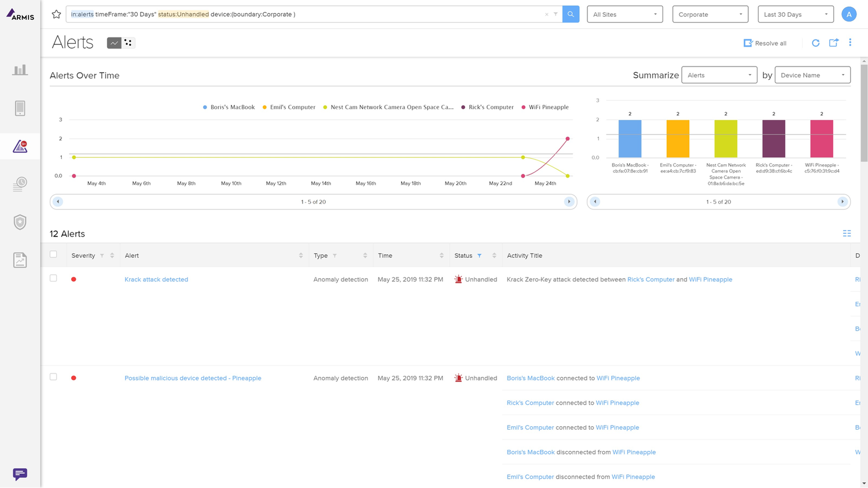The width and height of the screenshot is (868, 488).
Task: Open the three-dot overflow menu
Action: click(850, 43)
